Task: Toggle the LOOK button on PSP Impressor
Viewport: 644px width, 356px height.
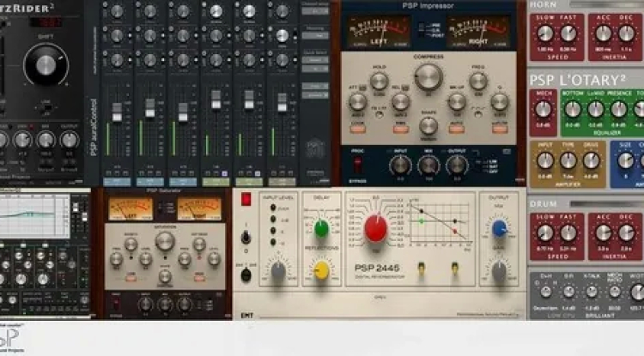Action: [357, 130]
